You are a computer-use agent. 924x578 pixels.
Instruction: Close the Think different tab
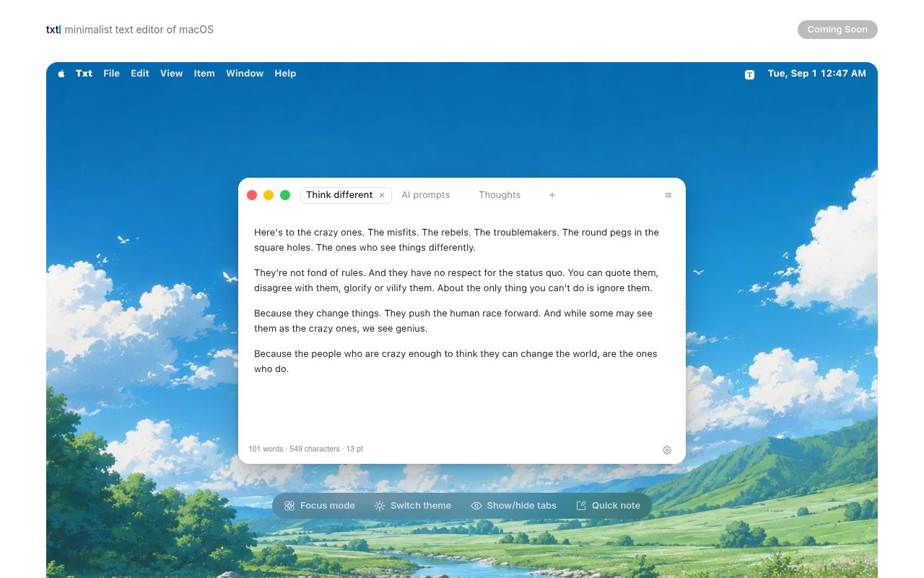(382, 195)
